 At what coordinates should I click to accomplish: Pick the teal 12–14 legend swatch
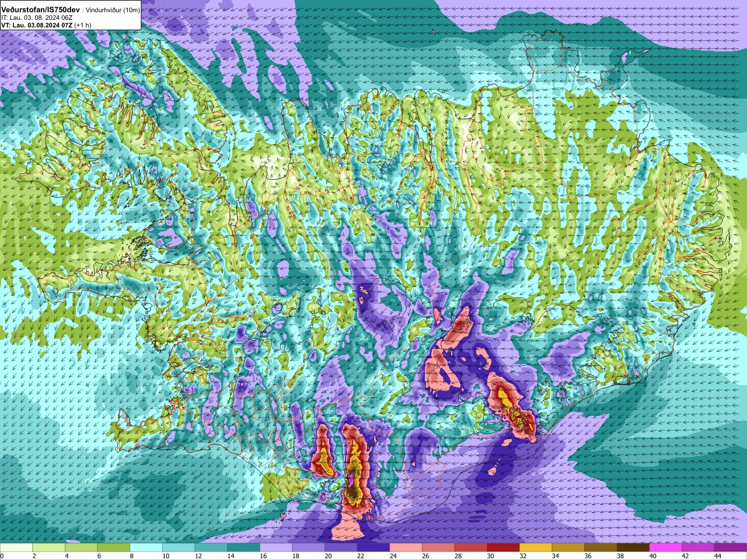(211, 548)
